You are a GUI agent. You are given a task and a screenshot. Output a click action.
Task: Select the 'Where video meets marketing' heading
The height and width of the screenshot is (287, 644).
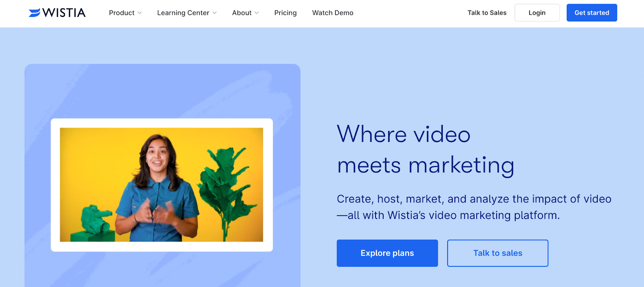[425, 150]
